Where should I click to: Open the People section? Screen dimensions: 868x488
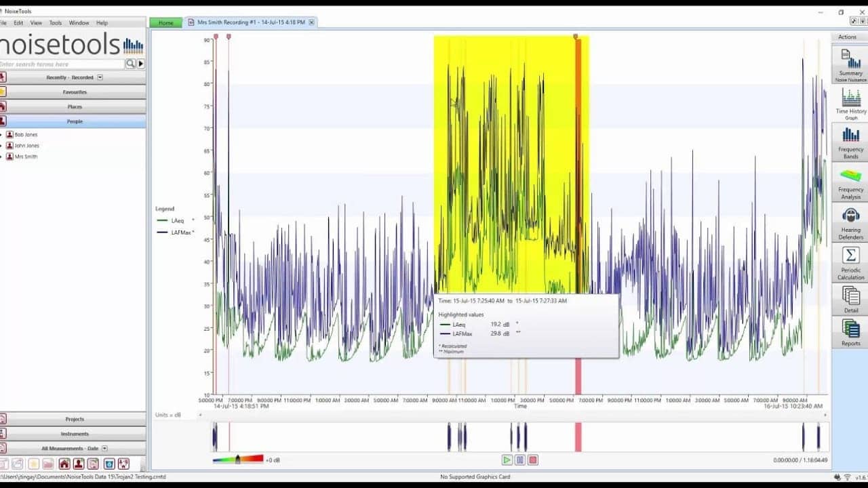(x=73, y=121)
